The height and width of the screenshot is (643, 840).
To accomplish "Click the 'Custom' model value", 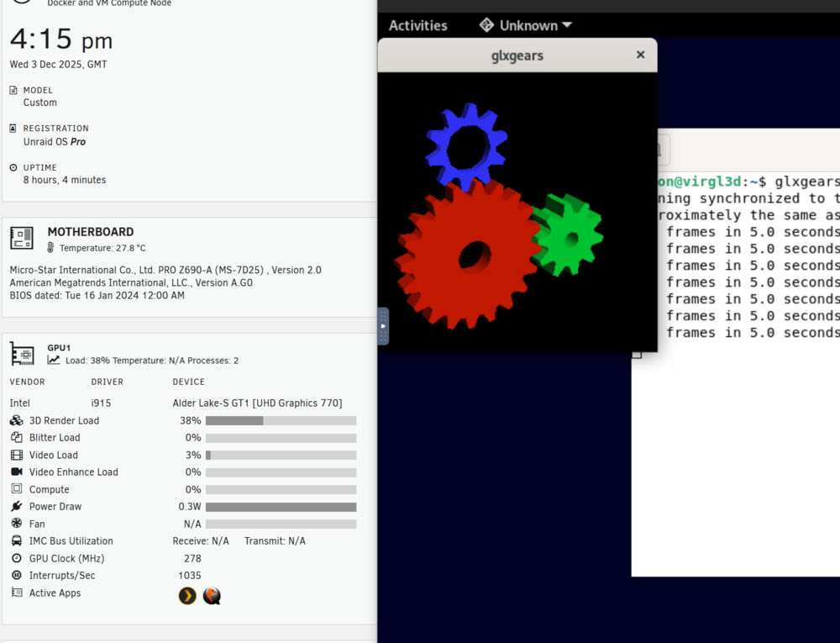I will click(x=39, y=103).
